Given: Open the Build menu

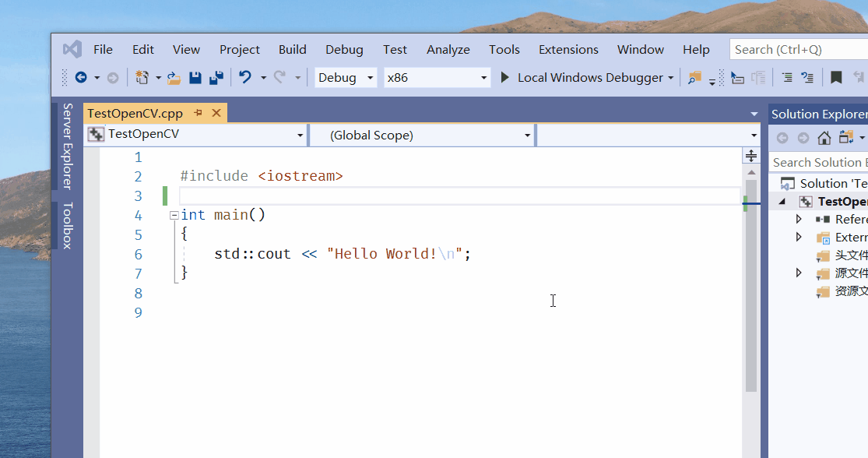Looking at the screenshot, I should coord(292,49).
